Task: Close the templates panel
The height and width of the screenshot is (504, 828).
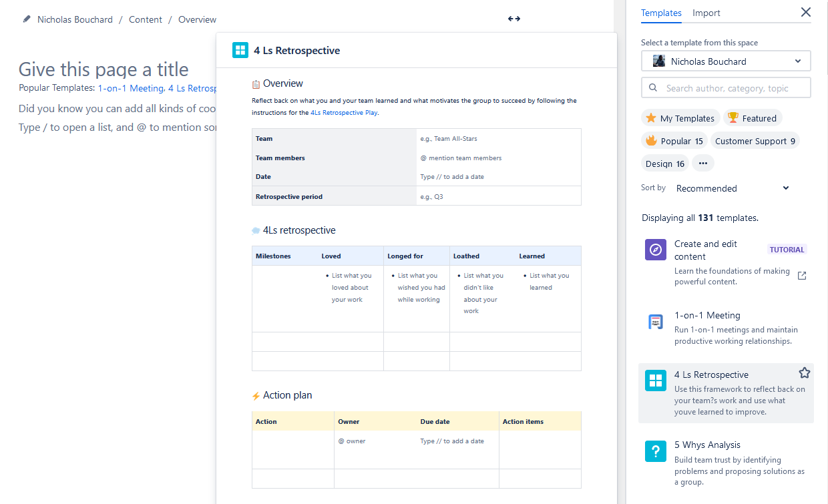Action: click(805, 12)
